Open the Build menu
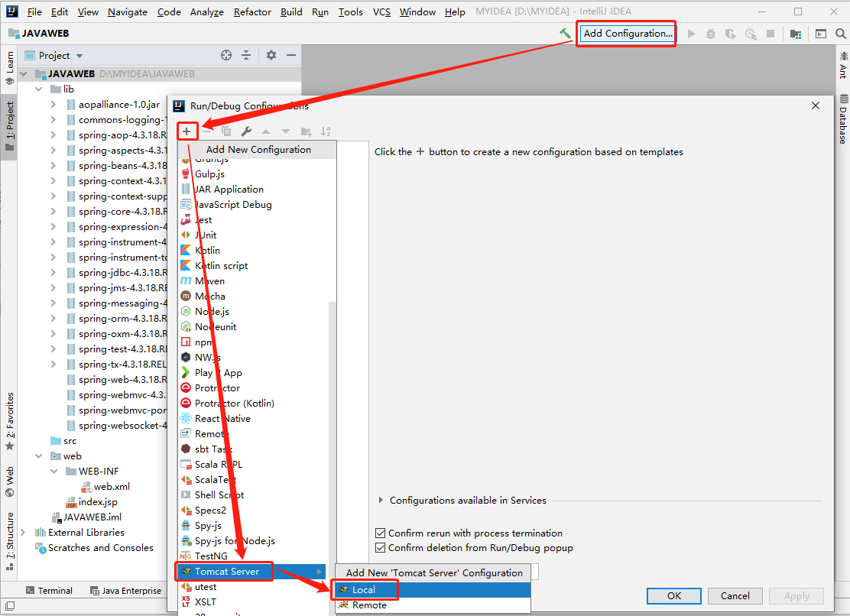850x616 pixels. (291, 12)
